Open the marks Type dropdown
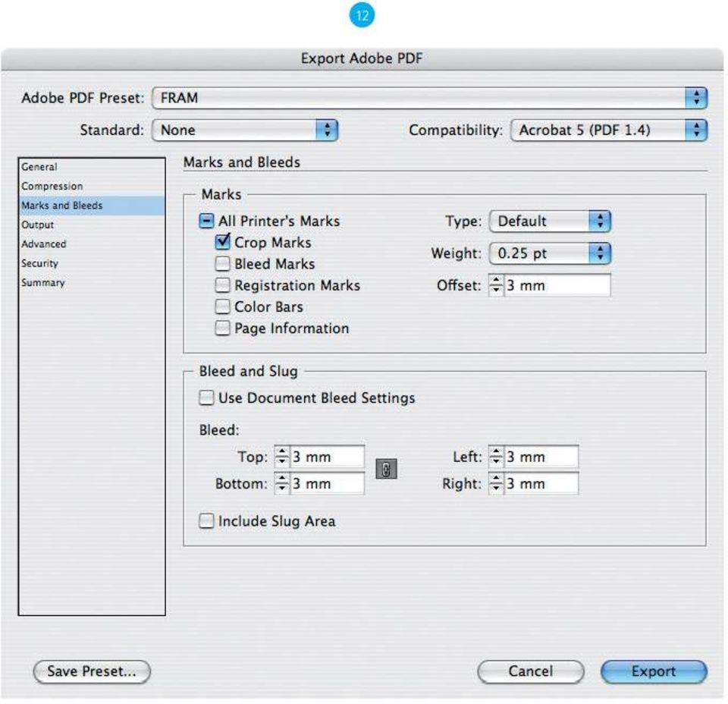Viewport: 728px width, 704px height. click(x=550, y=221)
